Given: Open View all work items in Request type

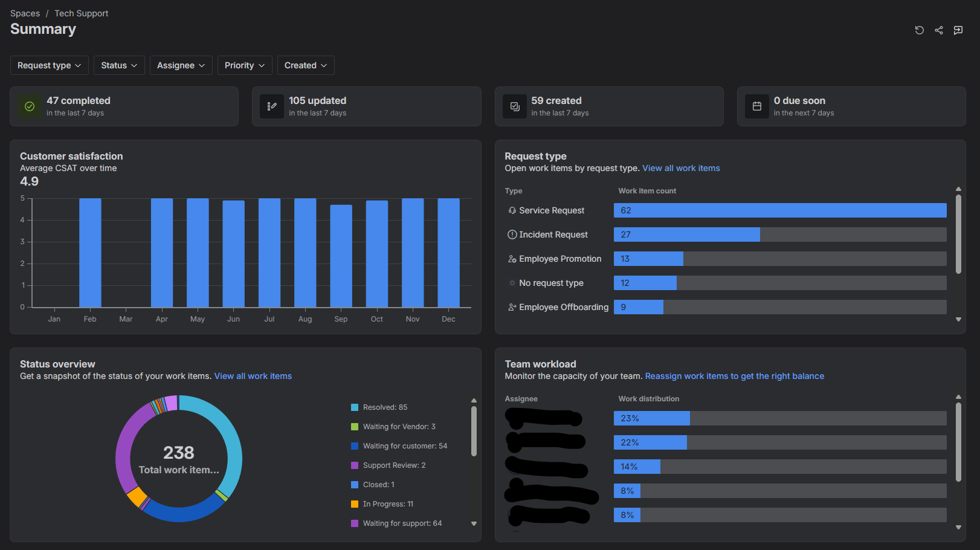Looking at the screenshot, I should click(x=681, y=168).
